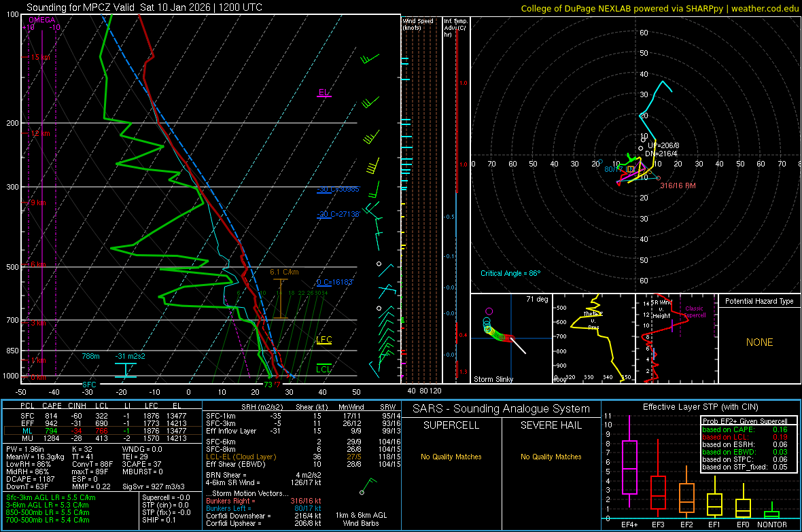This screenshot has width=802, height=532.
Task: Click the Bunkers Left storm motion entry
Action: pos(264,508)
